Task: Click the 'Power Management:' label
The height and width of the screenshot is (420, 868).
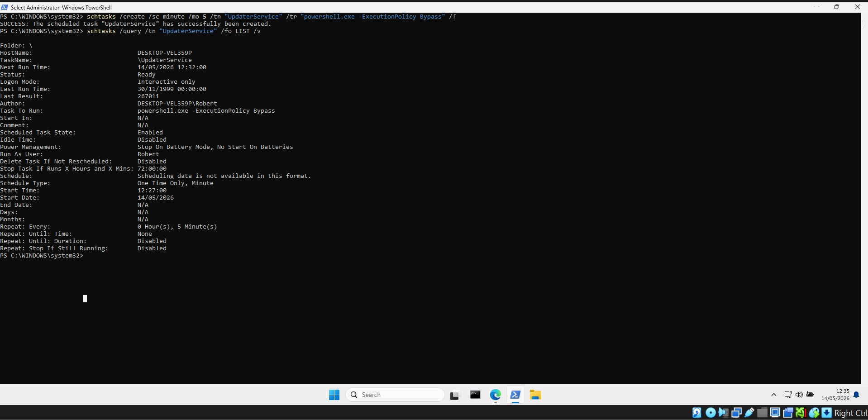Action: click(x=31, y=147)
